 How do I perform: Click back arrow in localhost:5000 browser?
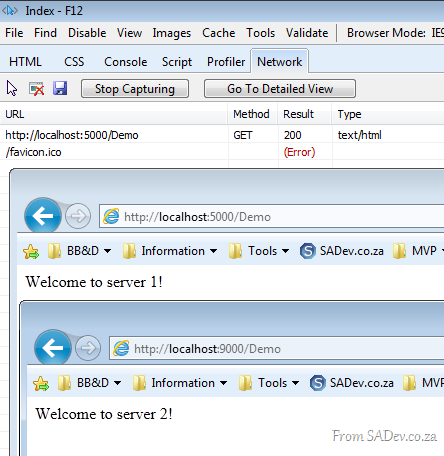43,216
